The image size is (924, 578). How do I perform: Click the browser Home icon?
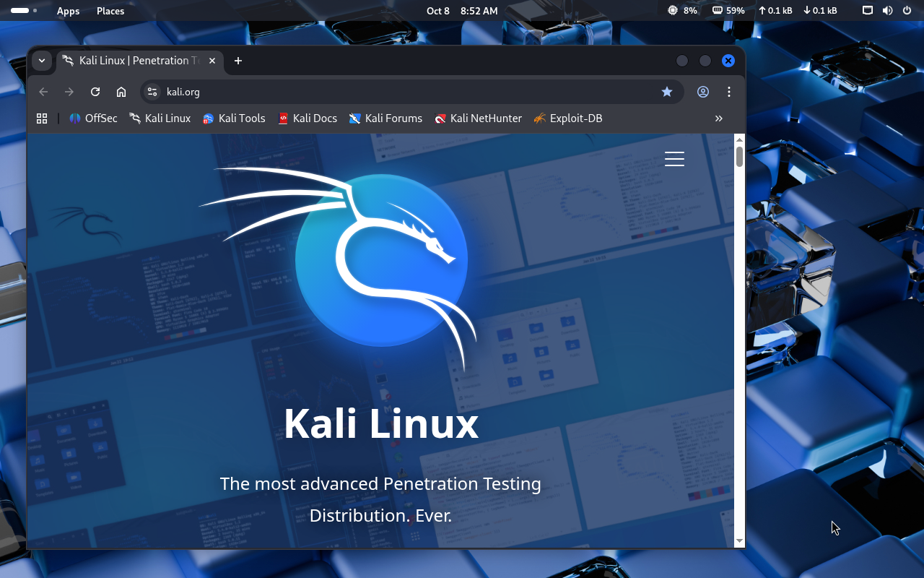(x=121, y=92)
